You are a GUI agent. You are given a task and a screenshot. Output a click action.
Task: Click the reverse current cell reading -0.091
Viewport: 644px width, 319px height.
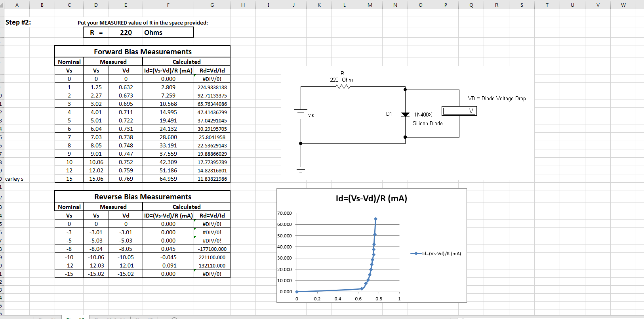(168, 266)
